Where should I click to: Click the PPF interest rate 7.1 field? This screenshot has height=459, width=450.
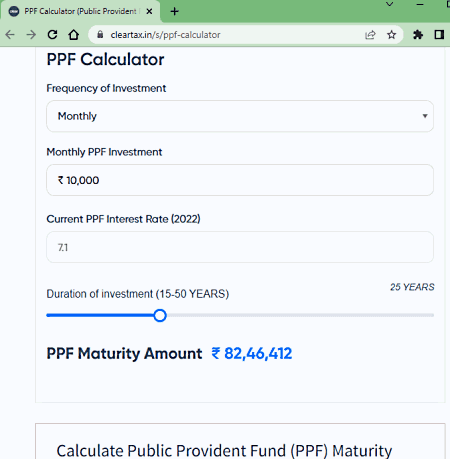(240, 247)
